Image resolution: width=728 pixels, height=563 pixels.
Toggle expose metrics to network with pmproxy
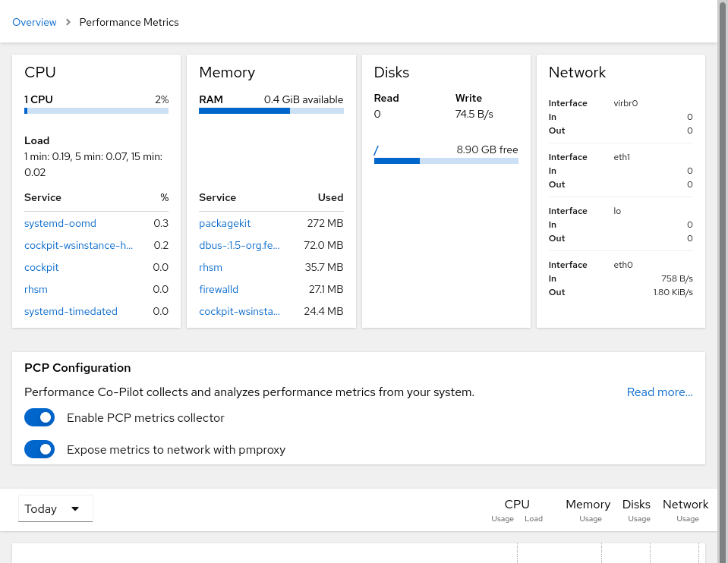[39, 449]
